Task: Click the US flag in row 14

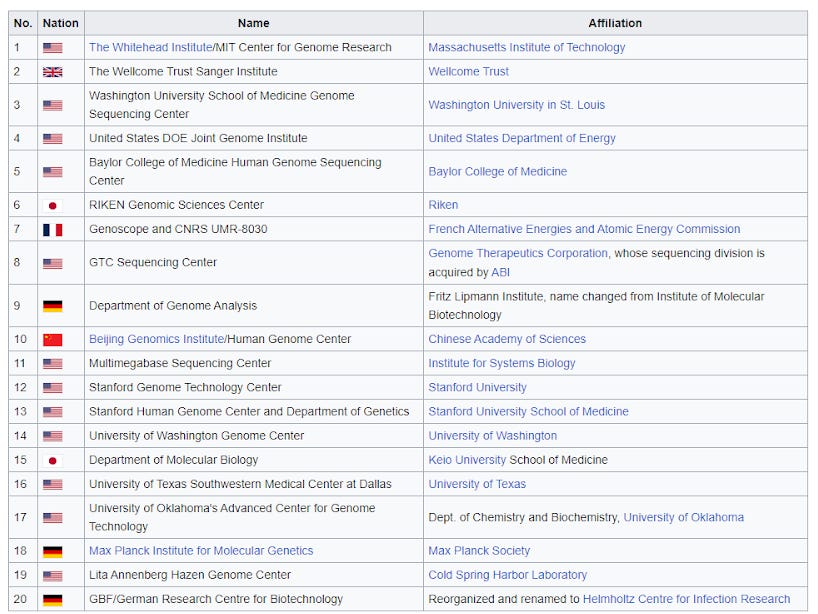Action: [x=52, y=436]
